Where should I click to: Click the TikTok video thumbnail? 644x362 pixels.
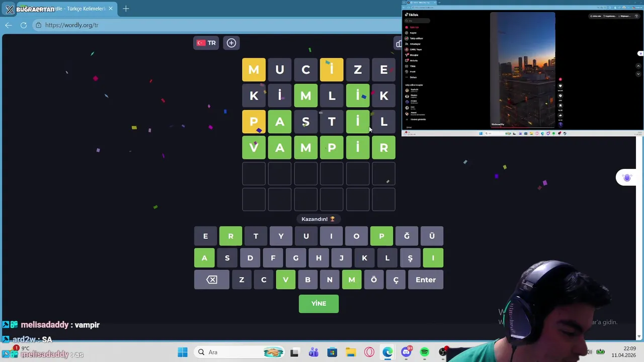tap(523, 70)
